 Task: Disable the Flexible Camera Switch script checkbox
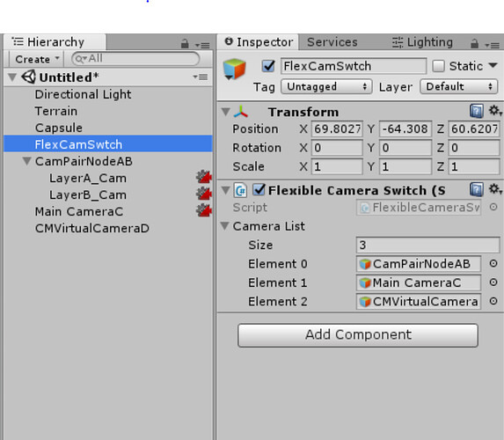point(259,190)
